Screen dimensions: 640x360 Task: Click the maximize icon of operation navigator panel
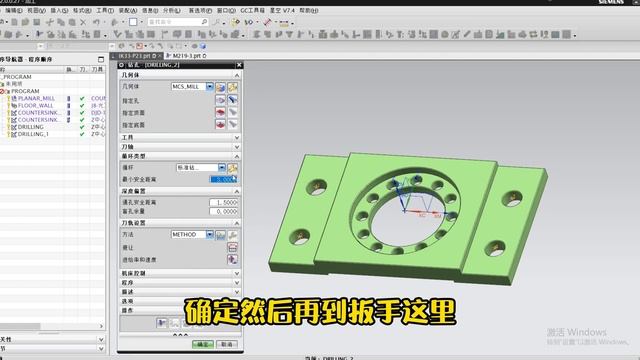click(101, 59)
